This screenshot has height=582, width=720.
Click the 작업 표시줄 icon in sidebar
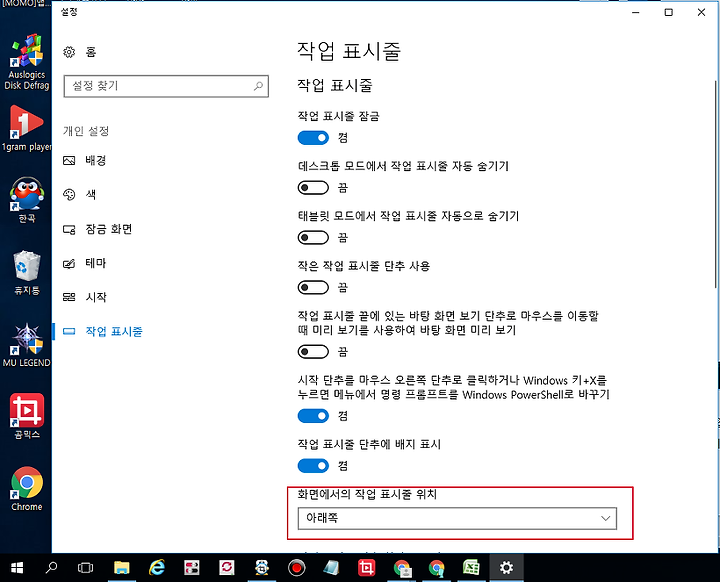point(69,331)
